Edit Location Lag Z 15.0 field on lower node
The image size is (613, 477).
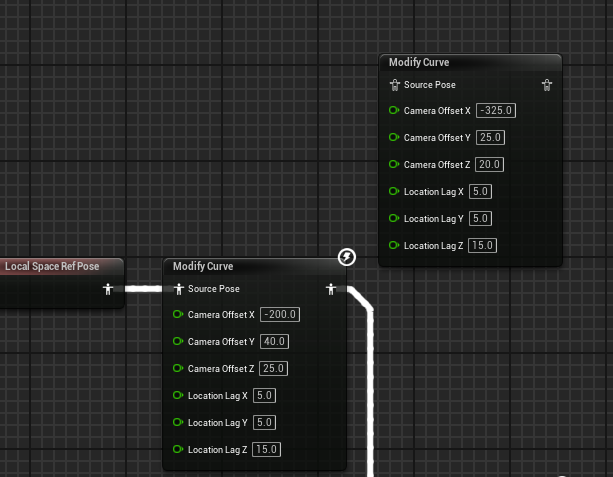[x=267, y=449]
